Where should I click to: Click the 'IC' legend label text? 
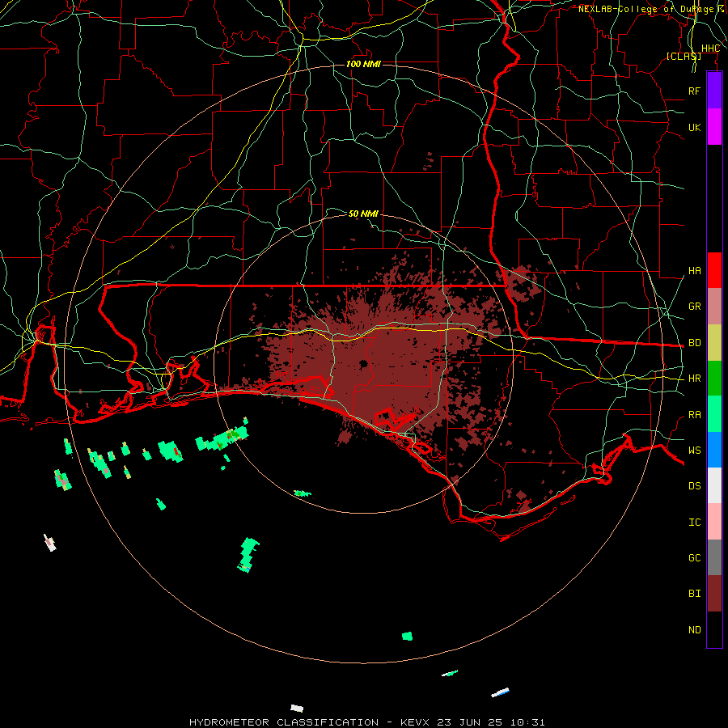(694, 523)
